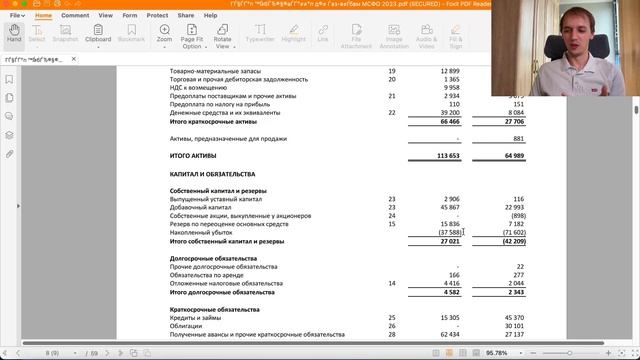Click the value 27 021
Image resolution: width=640 pixels, height=360 pixels.
click(450, 241)
